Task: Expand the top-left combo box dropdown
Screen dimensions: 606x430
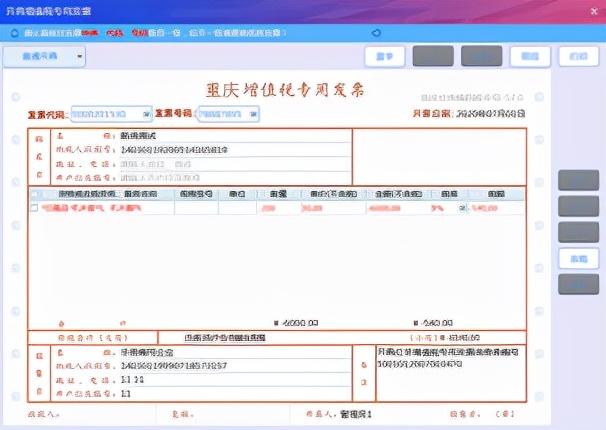Action: (x=79, y=56)
